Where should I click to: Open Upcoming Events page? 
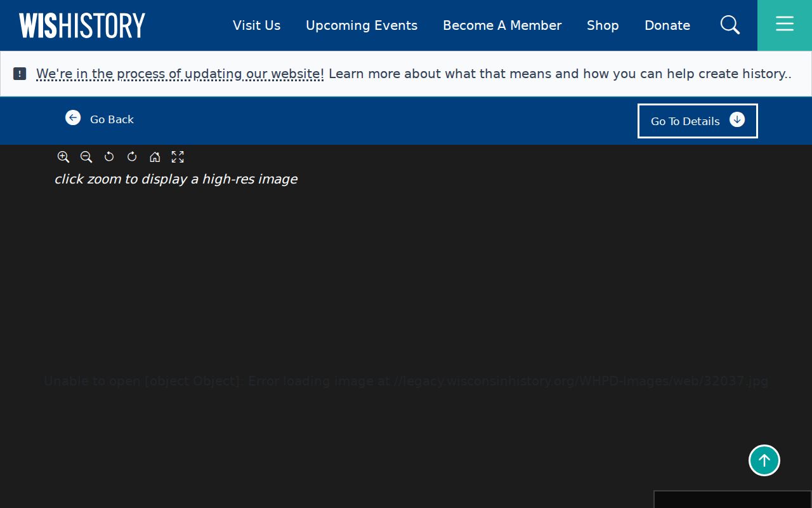[362, 25]
